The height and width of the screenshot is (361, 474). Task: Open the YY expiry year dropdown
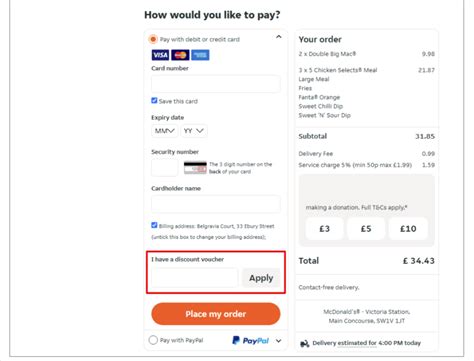(x=194, y=131)
